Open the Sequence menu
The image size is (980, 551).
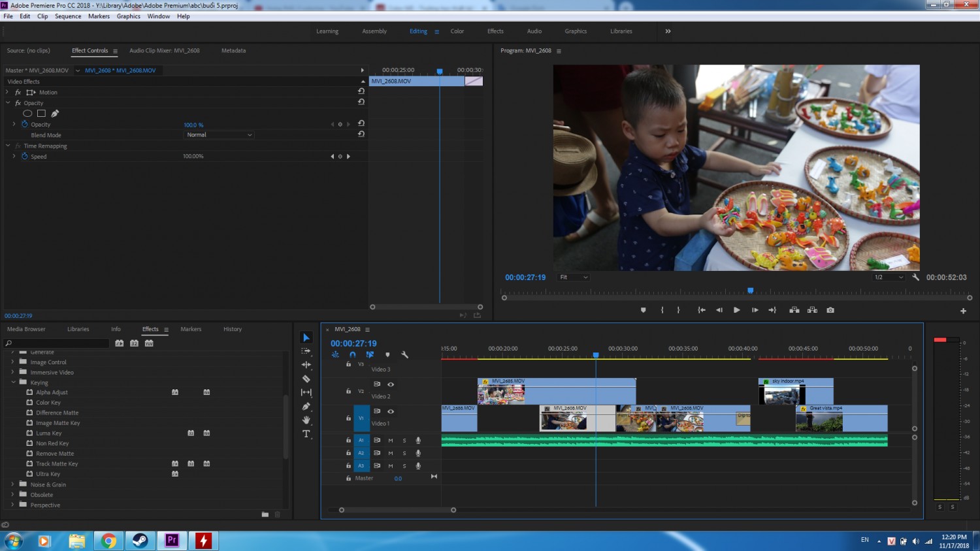pos(68,16)
